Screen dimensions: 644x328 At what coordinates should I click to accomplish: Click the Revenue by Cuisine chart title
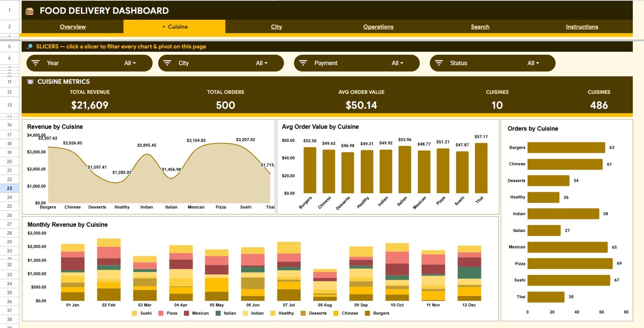click(x=55, y=127)
